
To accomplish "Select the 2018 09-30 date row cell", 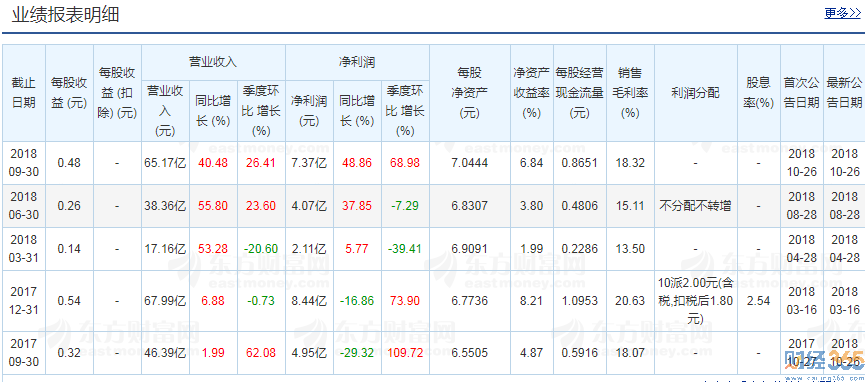I will point(24,163).
